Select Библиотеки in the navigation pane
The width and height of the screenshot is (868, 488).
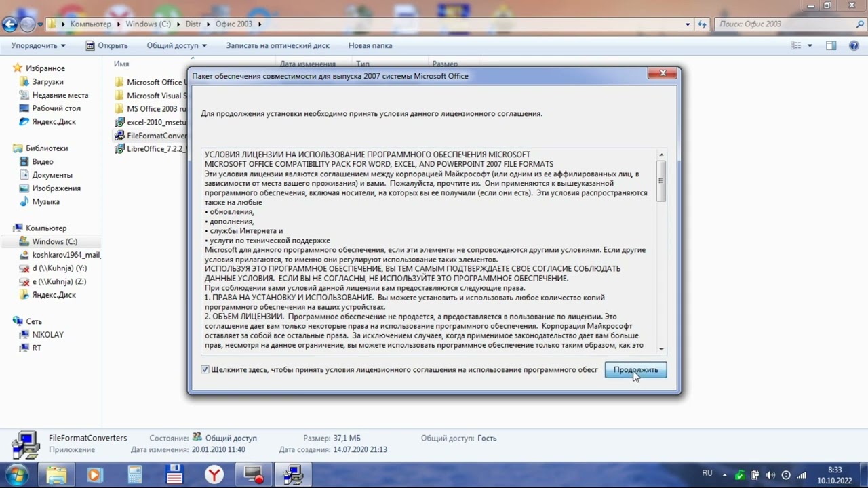47,148
